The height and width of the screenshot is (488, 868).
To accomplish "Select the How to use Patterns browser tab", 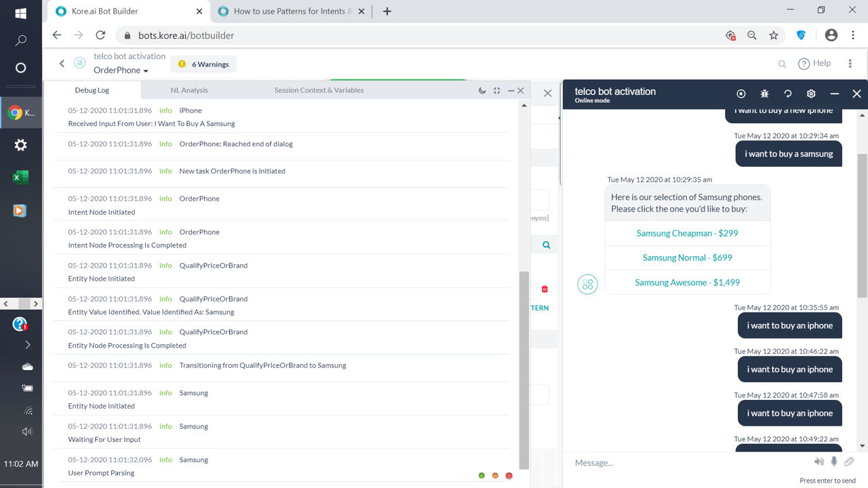I will (292, 12).
